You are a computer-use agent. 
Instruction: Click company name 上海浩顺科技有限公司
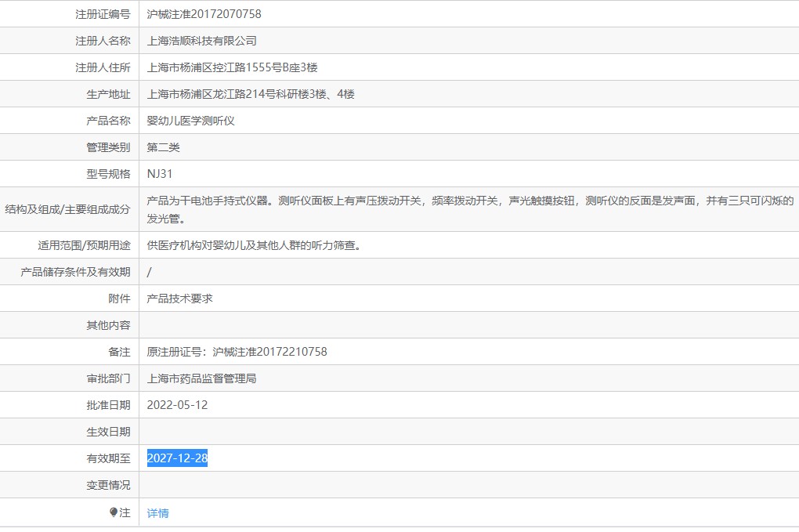tap(202, 41)
